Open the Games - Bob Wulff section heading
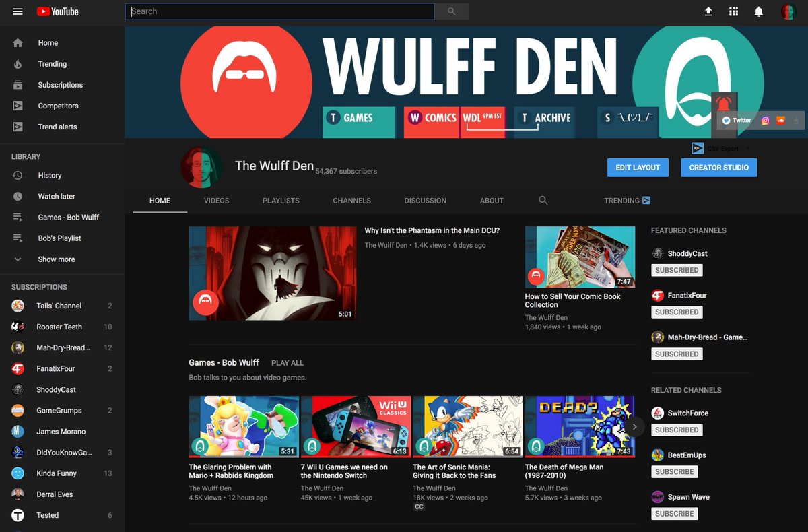 point(224,362)
